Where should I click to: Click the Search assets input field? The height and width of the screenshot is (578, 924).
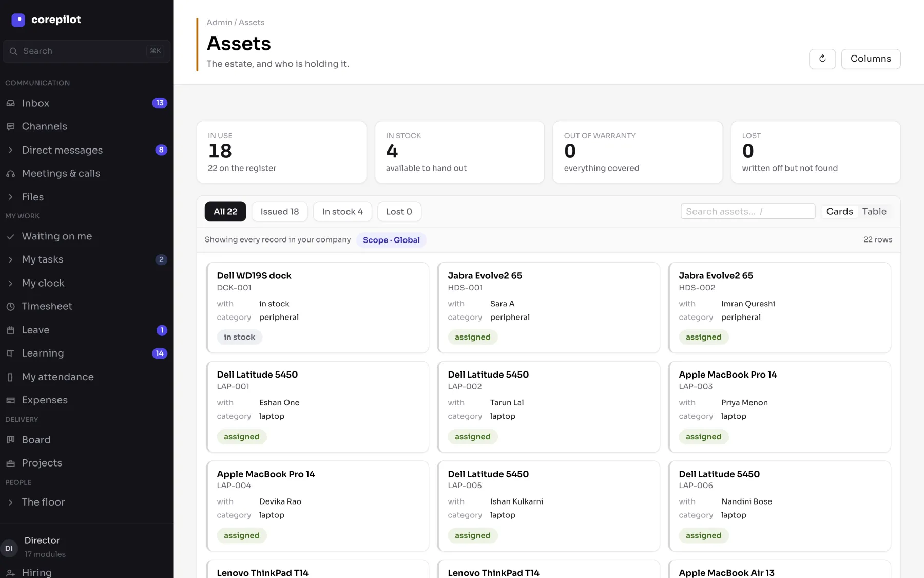pos(747,212)
